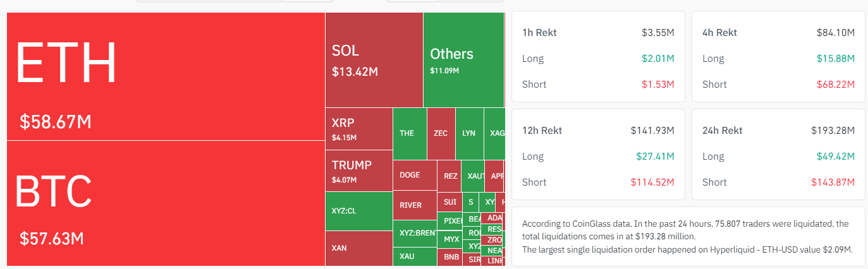Click the 12h Rekt card
Viewport: 868px width, 269px height.
(x=598, y=154)
